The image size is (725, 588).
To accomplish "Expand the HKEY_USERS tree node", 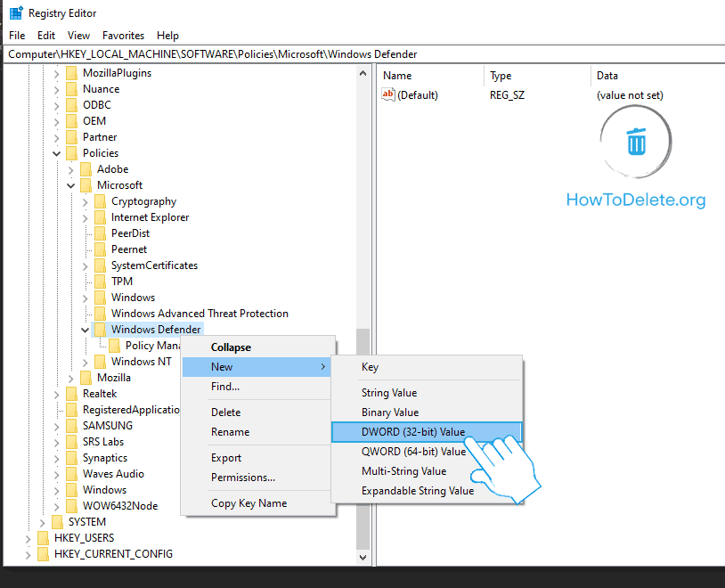I will pyautogui.click(x=29, y=537).
